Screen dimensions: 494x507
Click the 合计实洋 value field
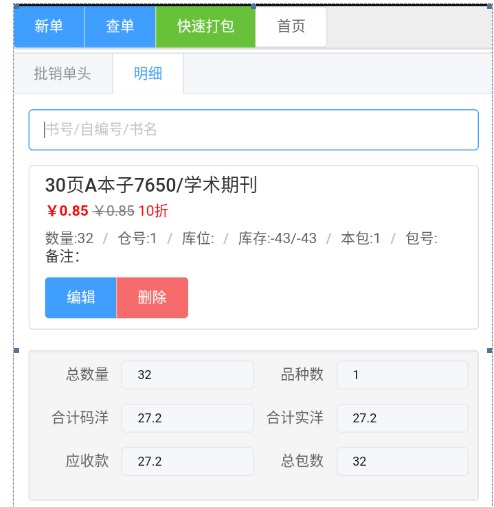[x=403, y=418]
